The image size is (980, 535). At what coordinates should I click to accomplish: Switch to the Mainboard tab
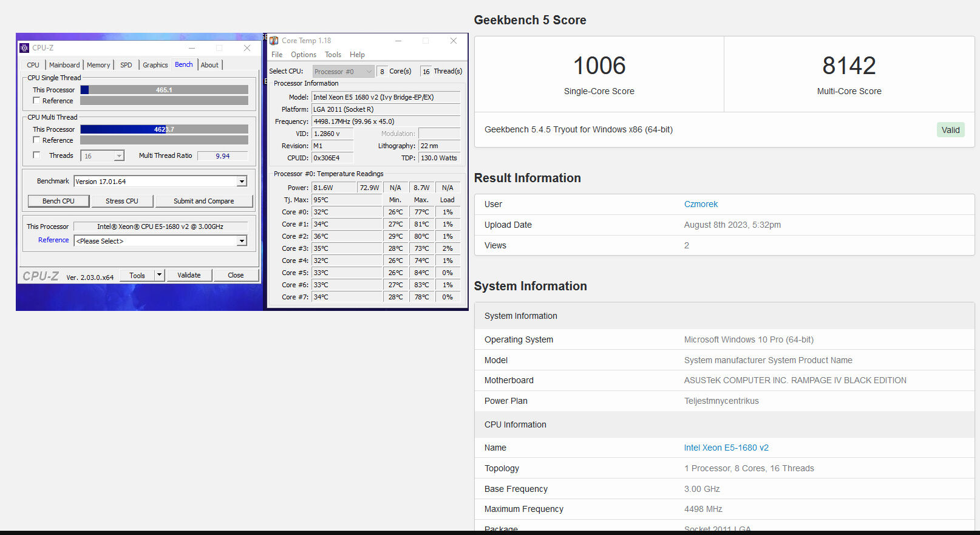pos(64,65)
